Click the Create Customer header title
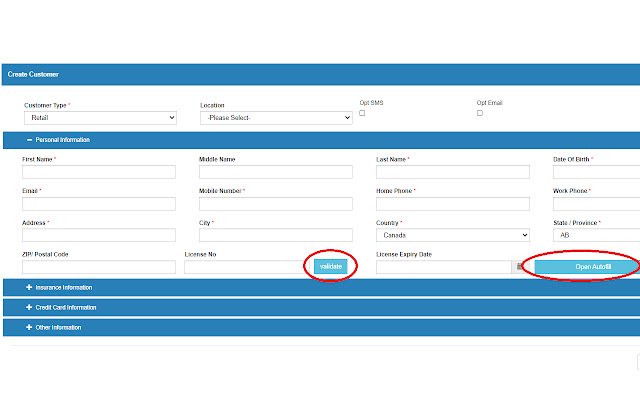This screenshot has width=640, height=400. (33, 74)
